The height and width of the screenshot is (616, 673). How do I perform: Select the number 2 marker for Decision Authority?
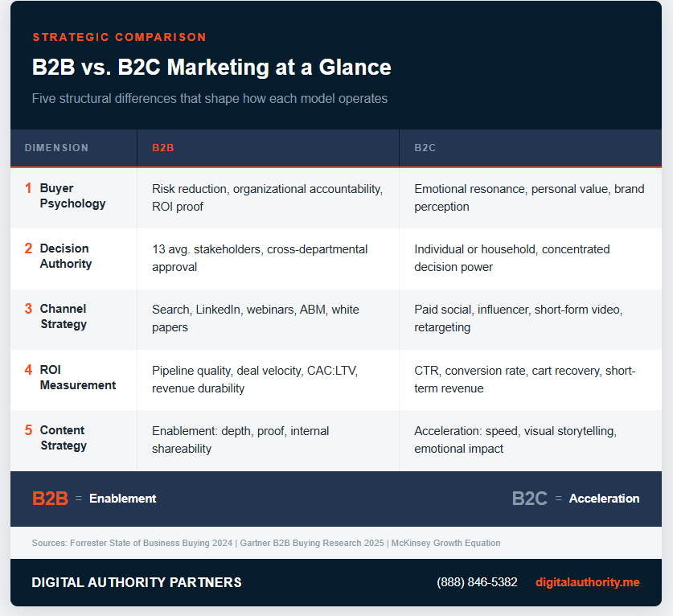pos(27,248)
